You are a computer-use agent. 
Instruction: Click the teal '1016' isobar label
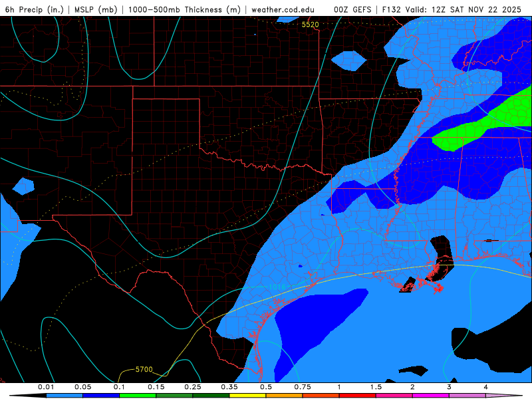pos(277,287)
